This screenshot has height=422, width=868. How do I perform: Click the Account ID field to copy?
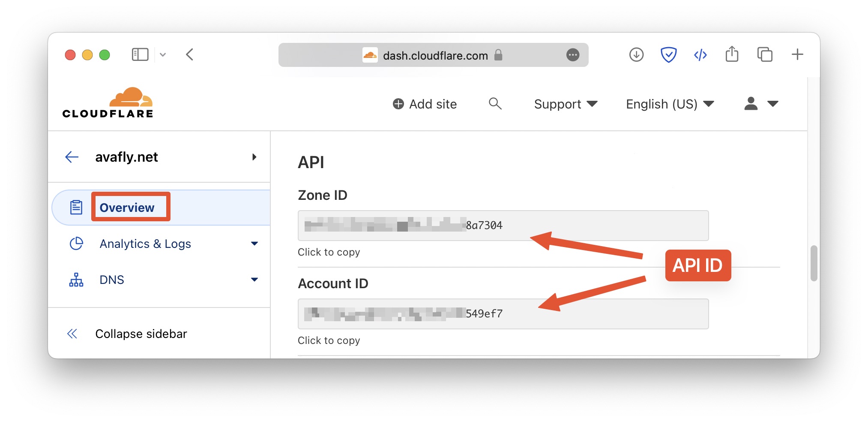coord(503,314)
